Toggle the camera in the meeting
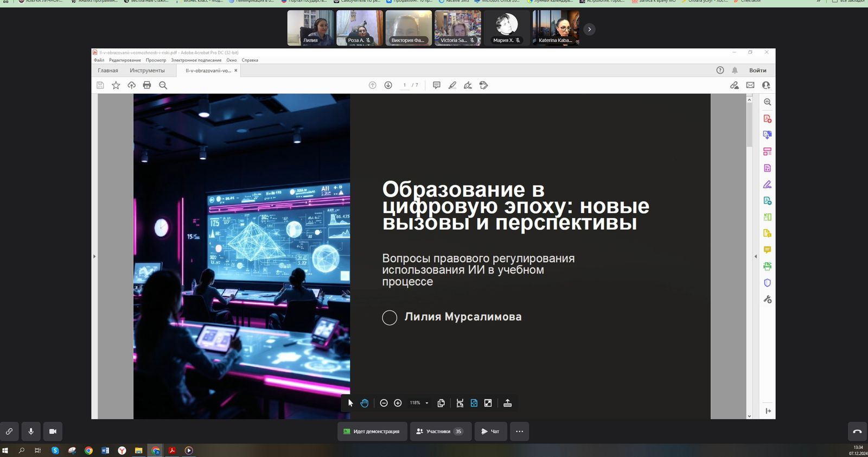868x457 pixels. (x=53, y=431)
